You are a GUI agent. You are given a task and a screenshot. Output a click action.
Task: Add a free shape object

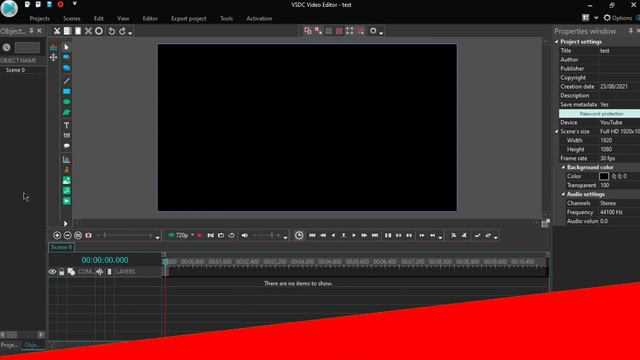tap(67, 112)
